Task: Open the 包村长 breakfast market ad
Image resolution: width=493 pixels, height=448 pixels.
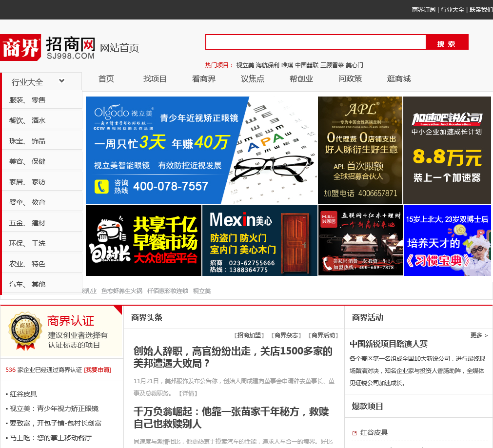Action: [x=143, y=240]
